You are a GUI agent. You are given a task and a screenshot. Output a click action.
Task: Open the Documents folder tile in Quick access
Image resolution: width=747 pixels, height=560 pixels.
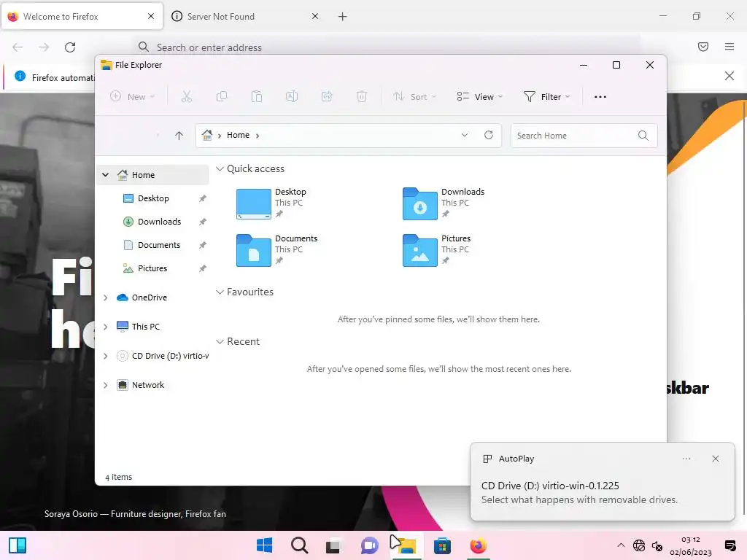tap(277, 250)
